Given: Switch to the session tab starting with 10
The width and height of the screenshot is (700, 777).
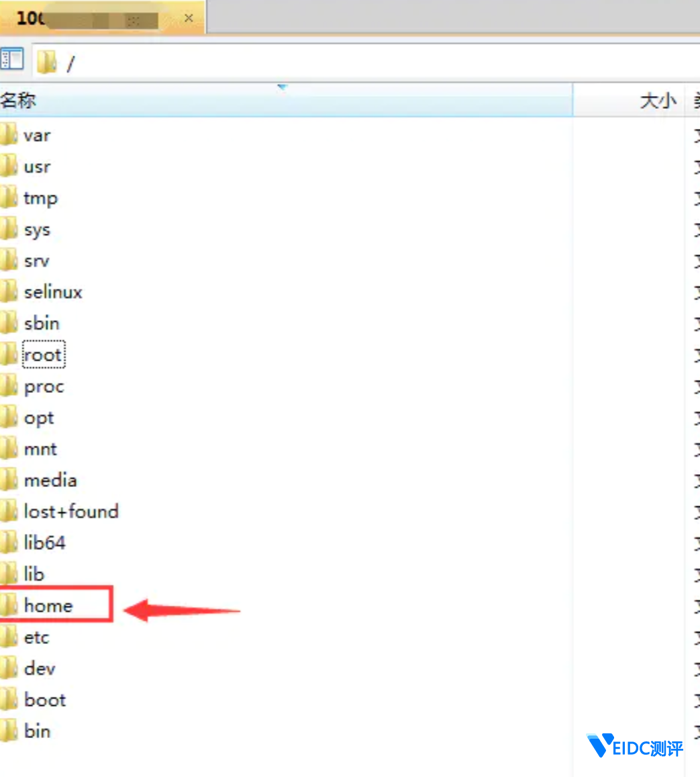Looking at the screenshot, I should 87,18.
